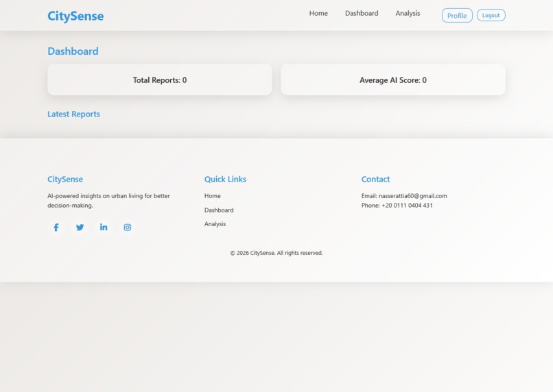Click the Profile button
The width and height of the screenshot is (553, 392).
pyautogui.click(x=457, y=16)
